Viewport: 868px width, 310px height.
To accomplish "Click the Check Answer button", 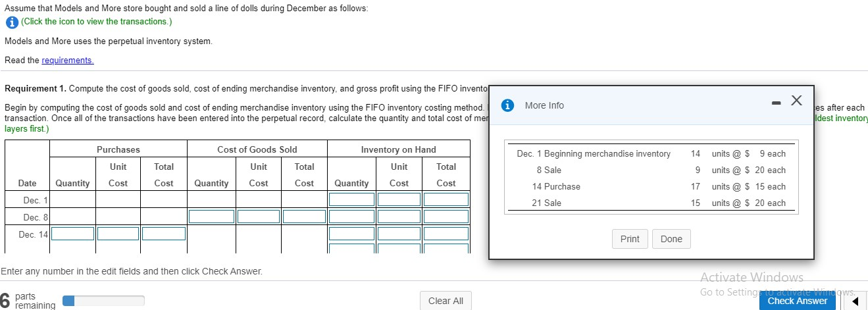I will pos(797,301).
